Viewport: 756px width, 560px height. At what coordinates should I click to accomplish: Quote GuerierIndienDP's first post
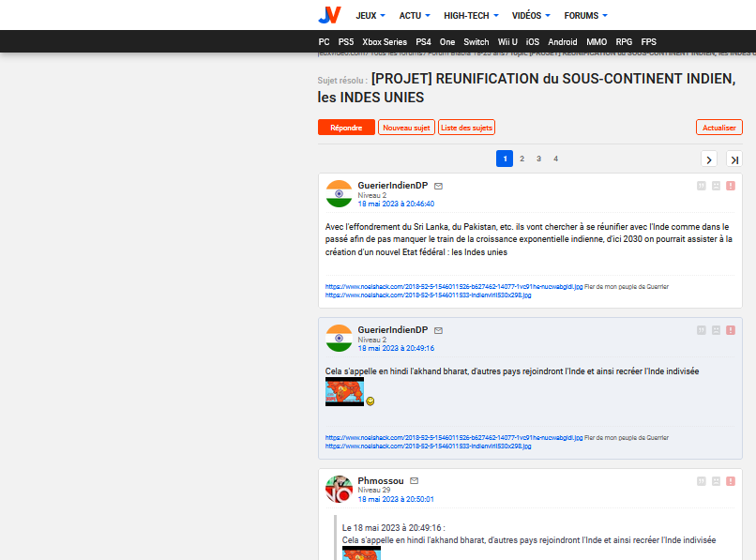click(x=701, y=186)
